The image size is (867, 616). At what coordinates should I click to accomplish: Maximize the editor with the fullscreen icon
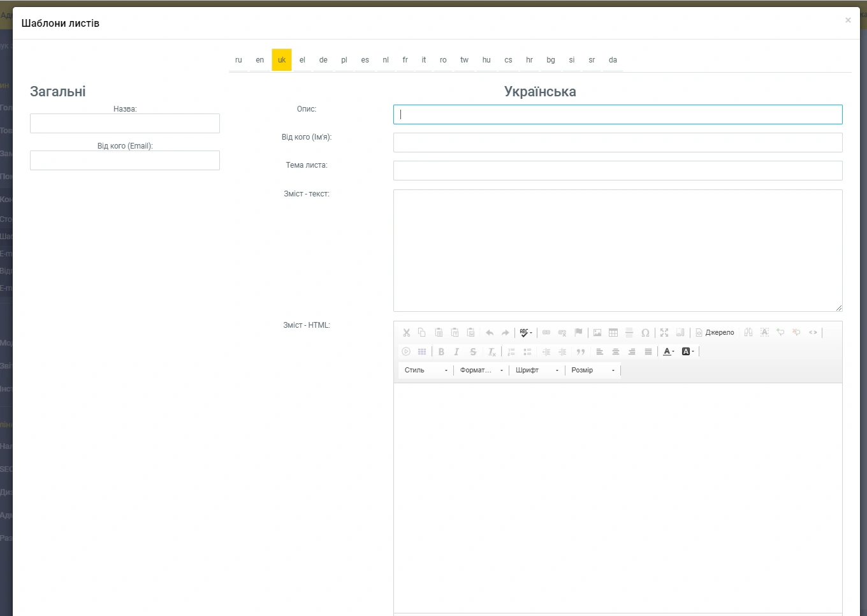pos(664,333)
